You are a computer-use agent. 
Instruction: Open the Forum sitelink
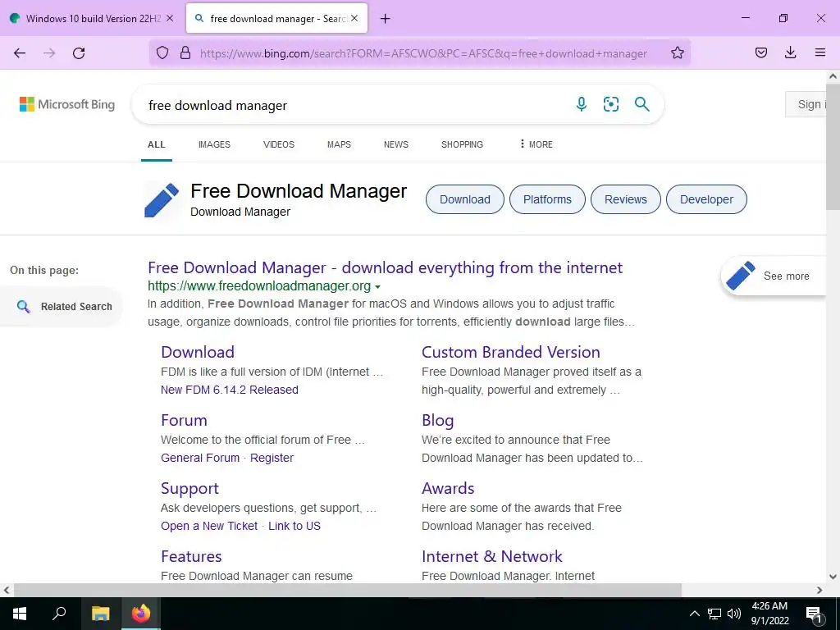coord(184,420)
